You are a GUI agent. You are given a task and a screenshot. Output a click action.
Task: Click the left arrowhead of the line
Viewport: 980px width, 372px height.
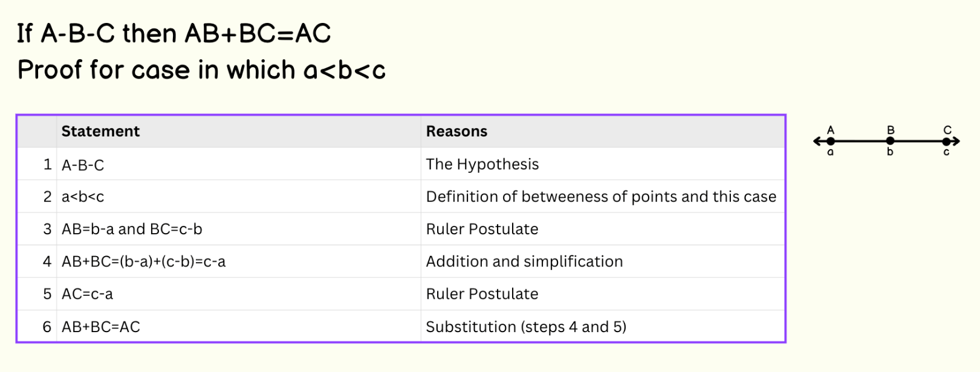click(817, 141)
